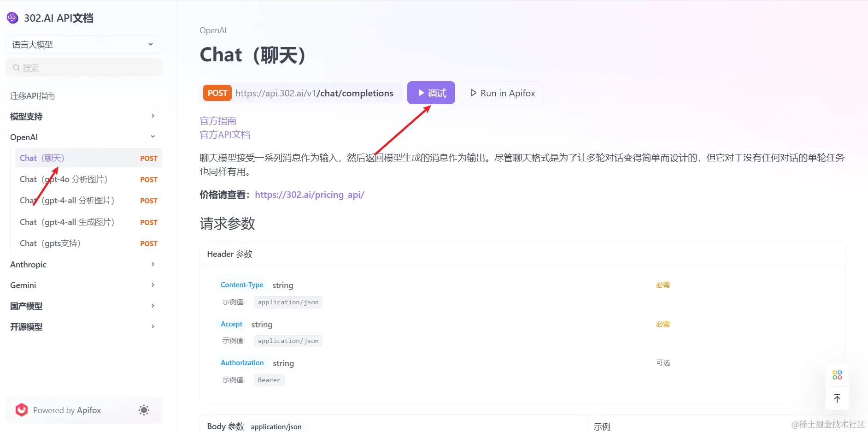Expand the Anthropic section
868x432 pixels.
coord(83,265)
